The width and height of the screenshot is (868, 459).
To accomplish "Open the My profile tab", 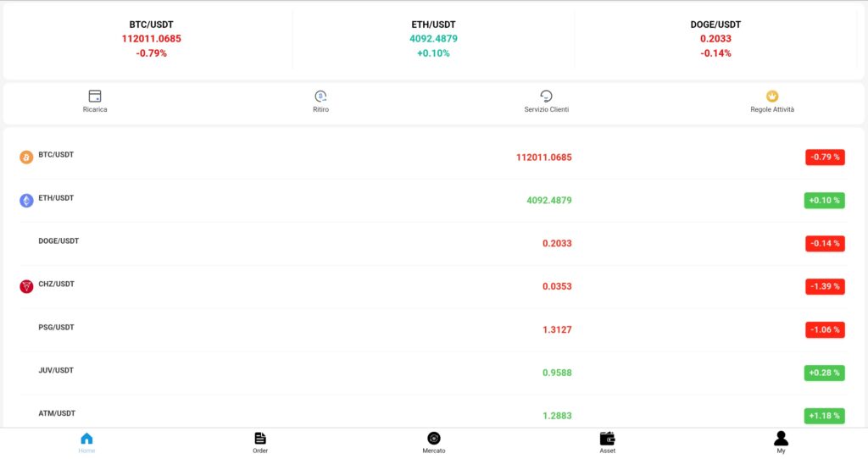I will [x=781, y=442].
